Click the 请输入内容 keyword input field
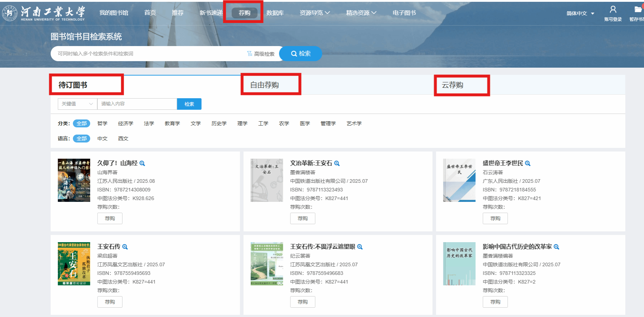Image resolution: width=644 pixels, height=317 pixels. point(137,104)
